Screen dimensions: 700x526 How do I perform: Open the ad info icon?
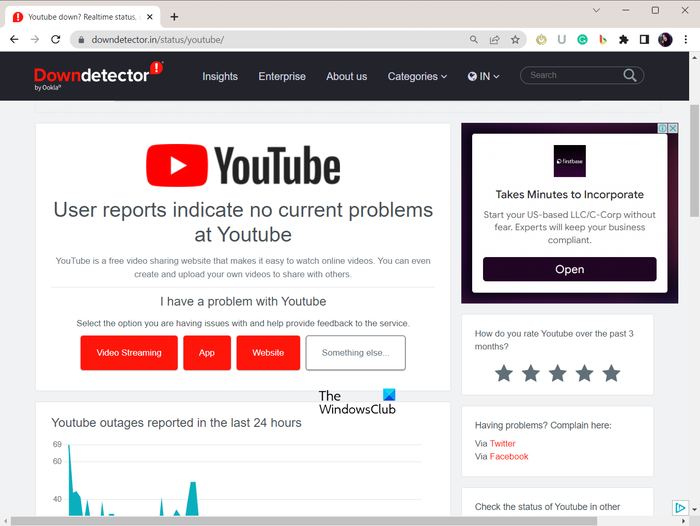[662, 128]
